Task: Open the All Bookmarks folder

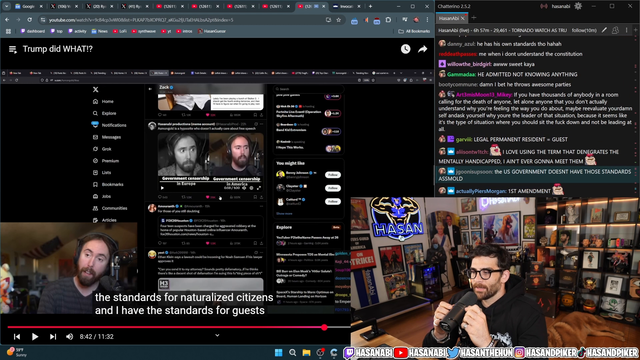Action: [414, 31]
